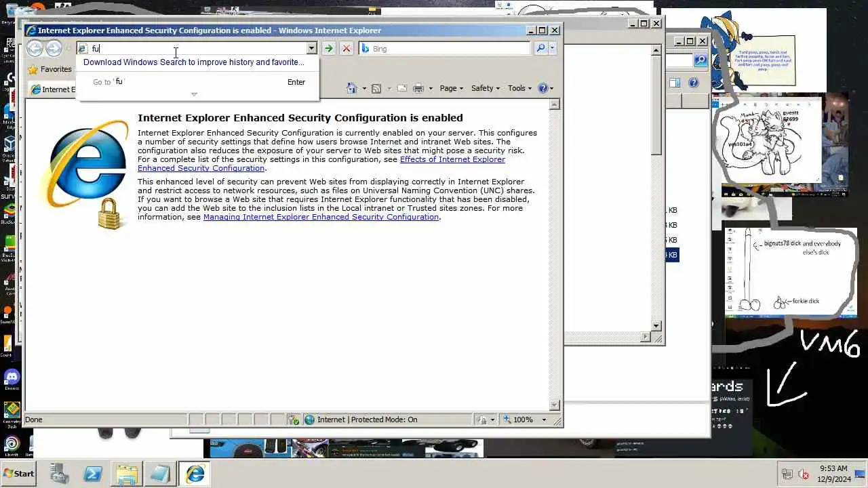The image size is (868, 488).
Task: Expand the zoom level dropdown arrow
Action: 544,420
